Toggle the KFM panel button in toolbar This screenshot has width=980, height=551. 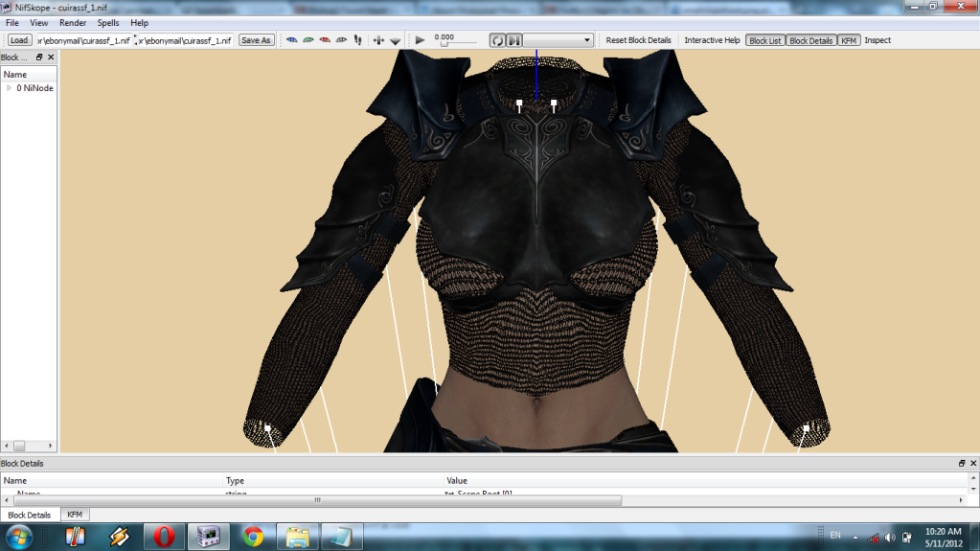(x=849, y=40)
